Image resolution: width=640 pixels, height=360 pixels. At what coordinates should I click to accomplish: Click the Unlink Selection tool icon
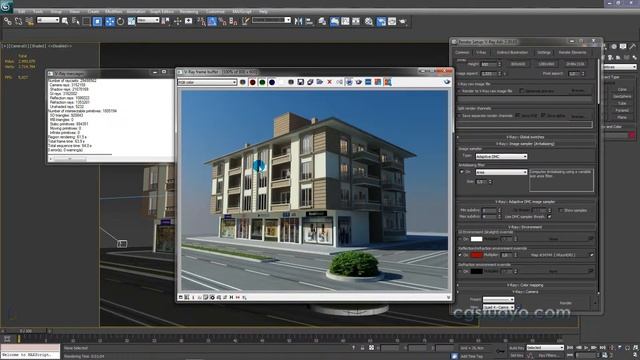(x=19, y=21)
